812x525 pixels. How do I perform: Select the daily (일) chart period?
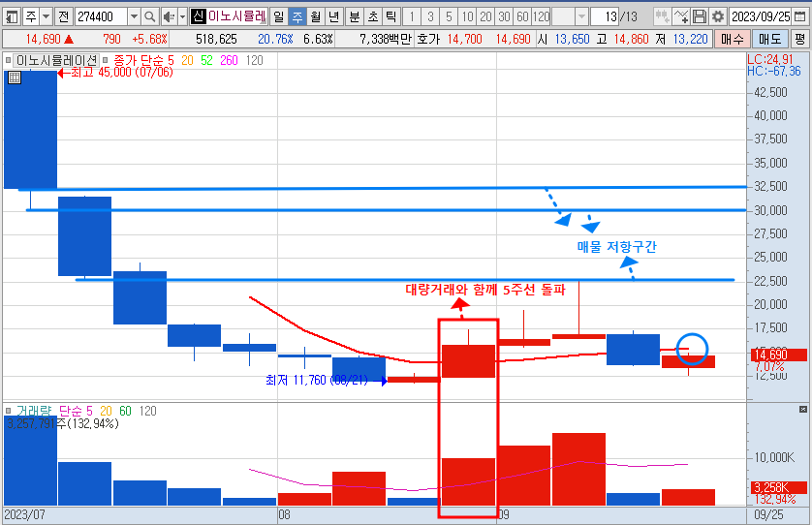pyautogui.click(x=279, y=17)
